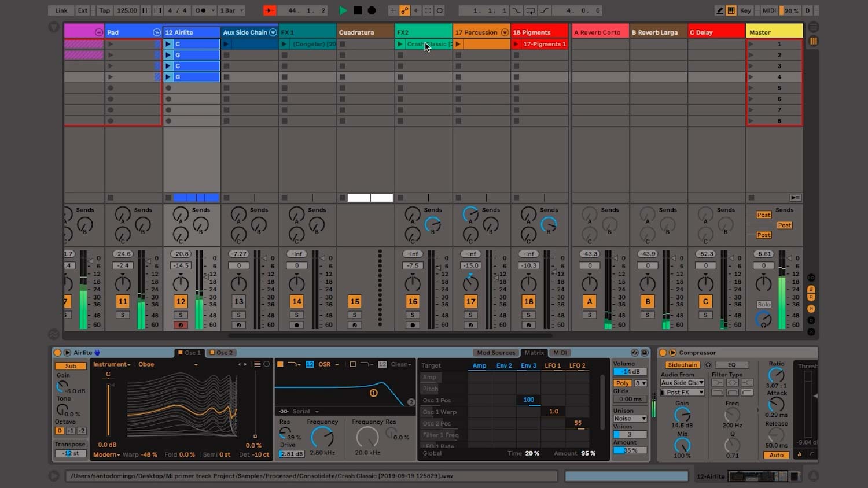Viewport: 868px width, 488px height.
Task: Click the Session Record circle button
Action: [x=440, y=10]
